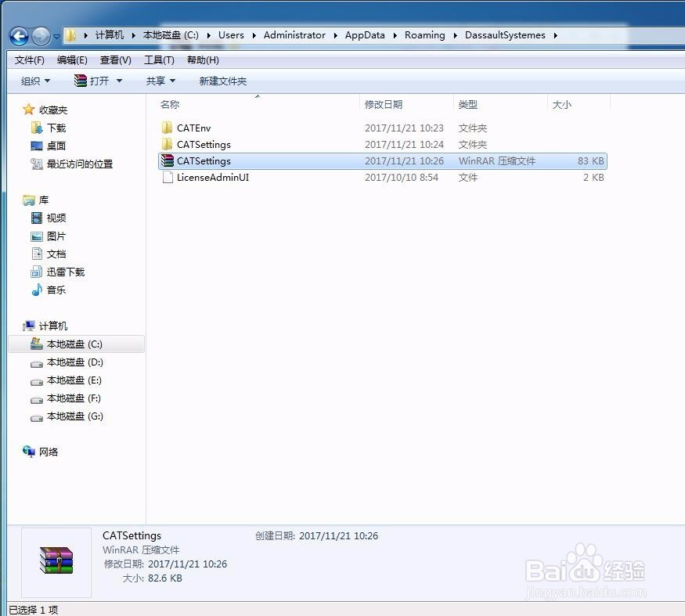The image size is (685, 616).
Task: Sort by the 大小 column header
Action: pyautogui.click(x=562, y=104)
